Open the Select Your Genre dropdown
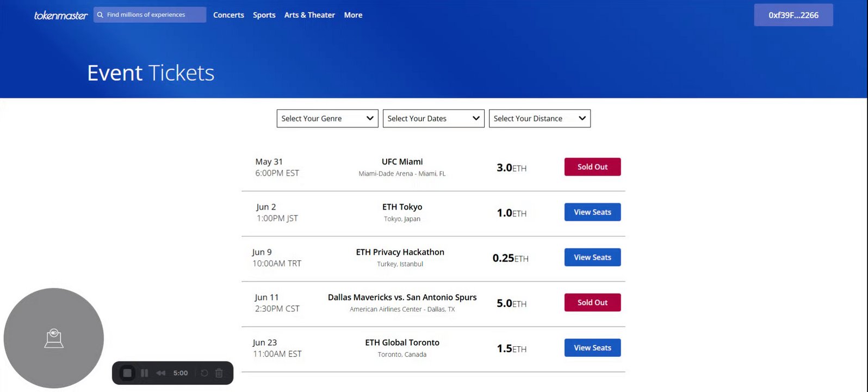This screenshot has height=392, width=868. click(x=327, y=119)
